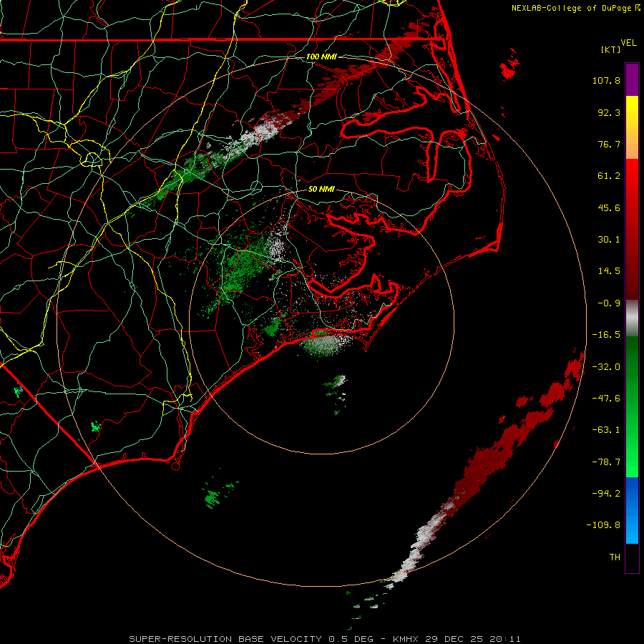Click the 50 NMI range ring label
This screenshot has width=644, height=644.
pos(321,189)
